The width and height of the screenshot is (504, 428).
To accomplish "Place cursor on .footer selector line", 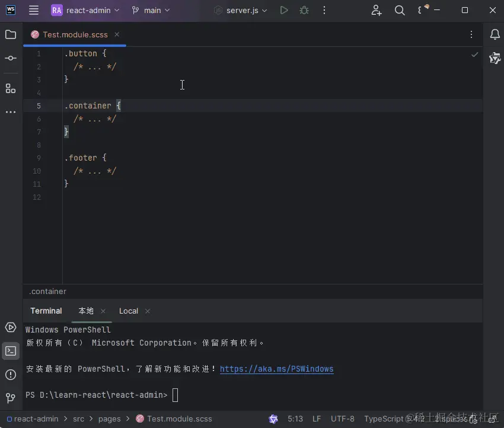I will click(85, 158).
